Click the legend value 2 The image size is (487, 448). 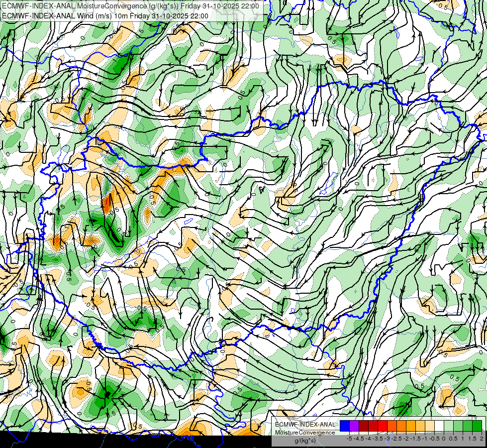pos(482,439)
